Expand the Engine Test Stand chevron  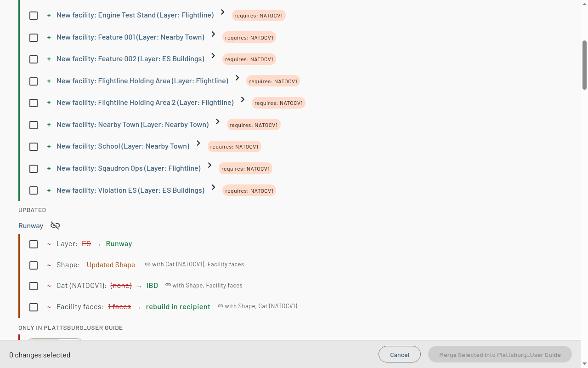(223, 12)
